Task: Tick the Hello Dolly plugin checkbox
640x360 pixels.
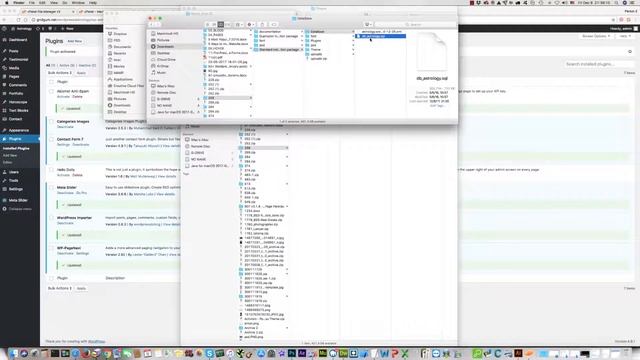Action: (51, 170)
